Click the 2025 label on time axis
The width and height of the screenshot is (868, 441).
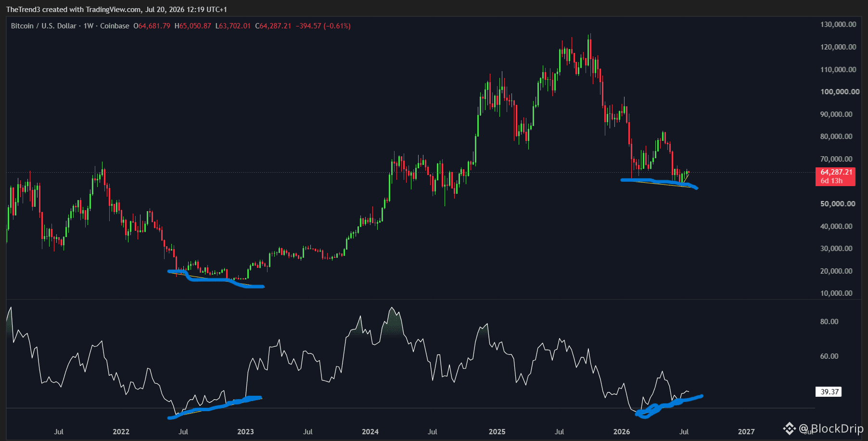pyautogui.click(x=497, y=432)
